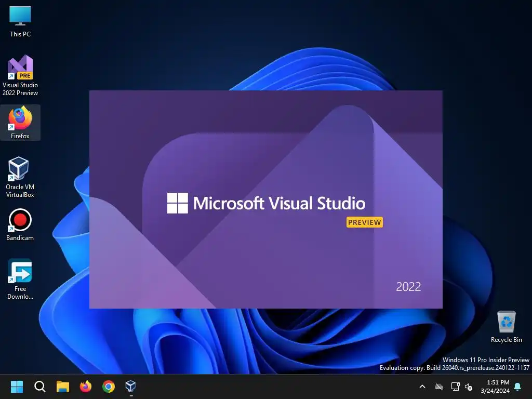Select the Free Download Manager desktop shortcut
Screen dimensions: 532x399
(20, 279)
